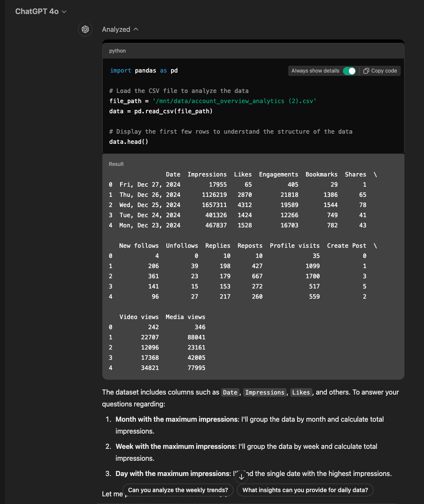Click 'Month with the maximum impressions' text
This screenshot has width=424, height=504.
[x=177, y=420]
